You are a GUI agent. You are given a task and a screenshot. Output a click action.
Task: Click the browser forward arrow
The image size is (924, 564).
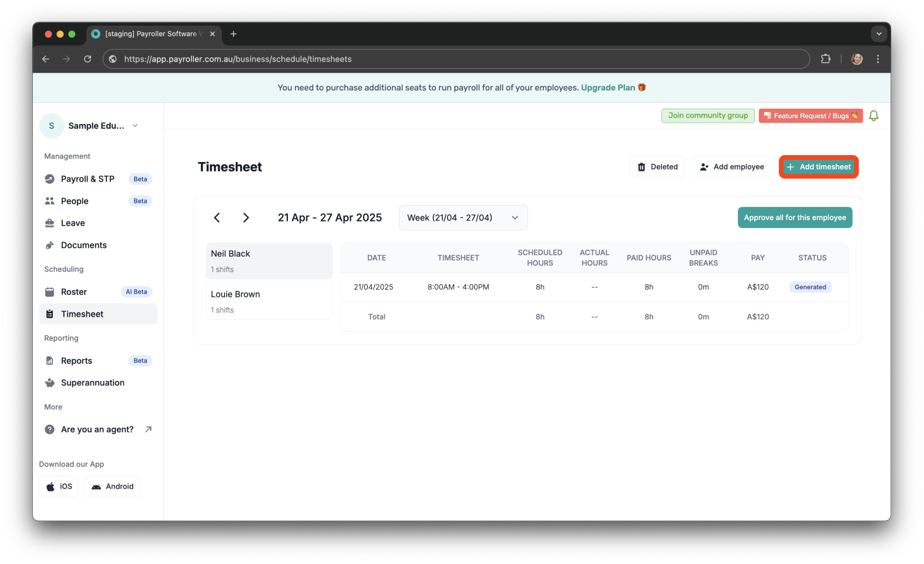66,59
